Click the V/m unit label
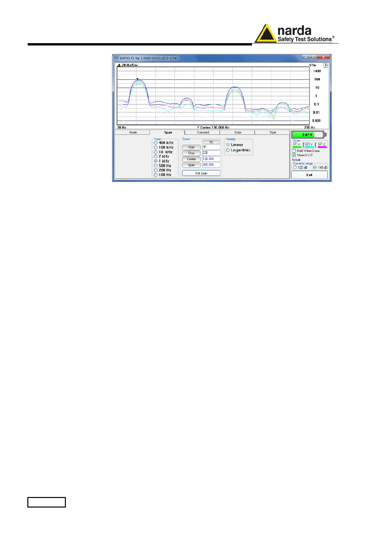Screen dimensions: 392x555 [x=313, y=65]
